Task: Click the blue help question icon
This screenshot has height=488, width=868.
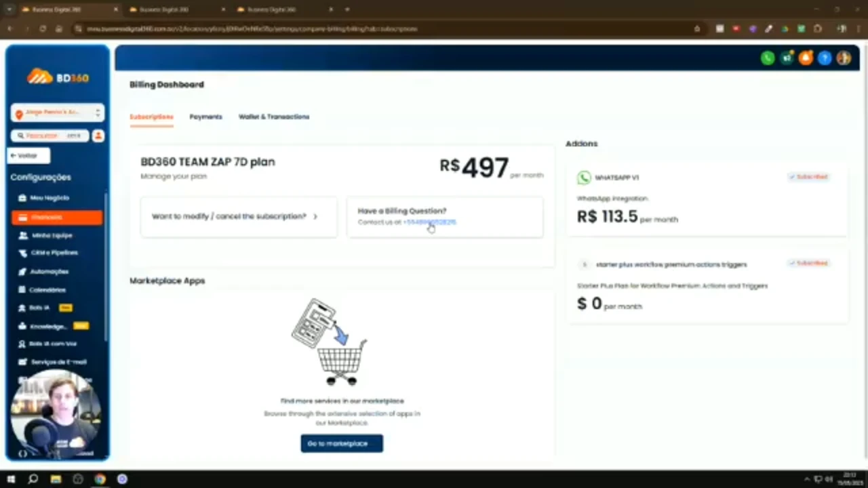Action: point(825,58)
